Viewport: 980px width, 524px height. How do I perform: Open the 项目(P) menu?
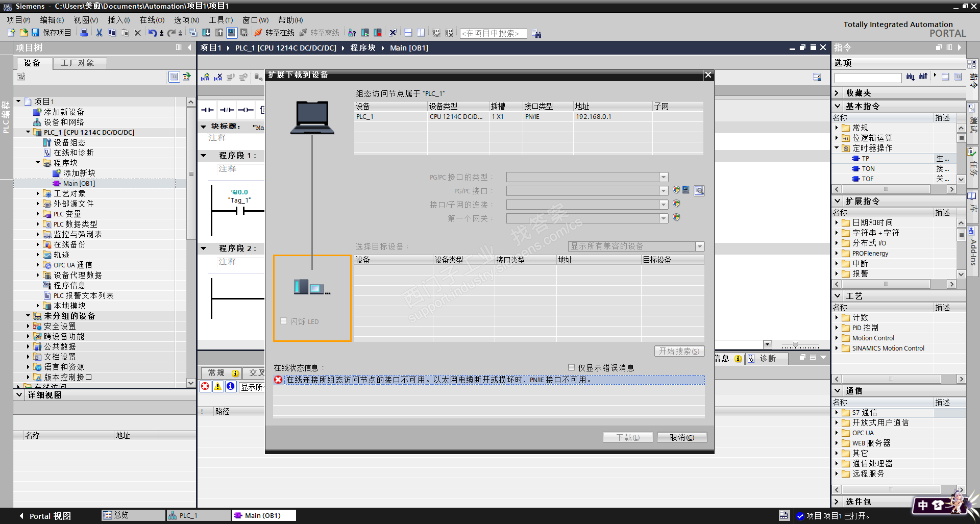pyautogui.click(x=19, y=20)
